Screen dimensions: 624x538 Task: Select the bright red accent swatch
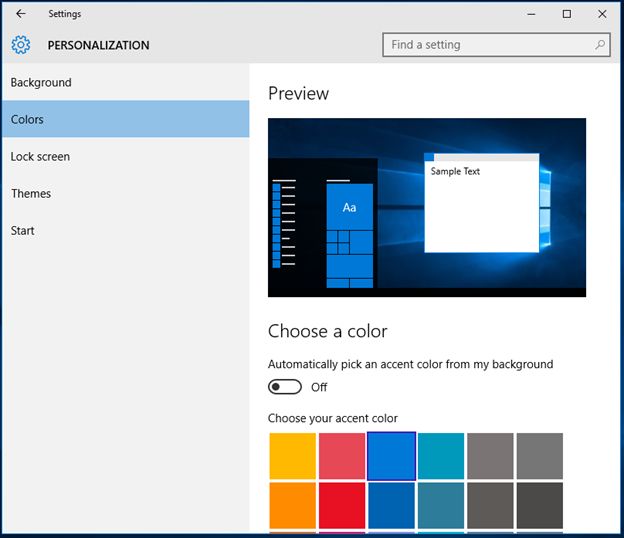[x=342, y=505]
